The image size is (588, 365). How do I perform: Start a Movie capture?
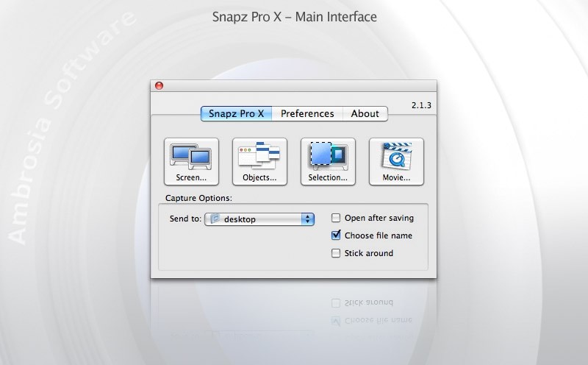click(396, 161)
